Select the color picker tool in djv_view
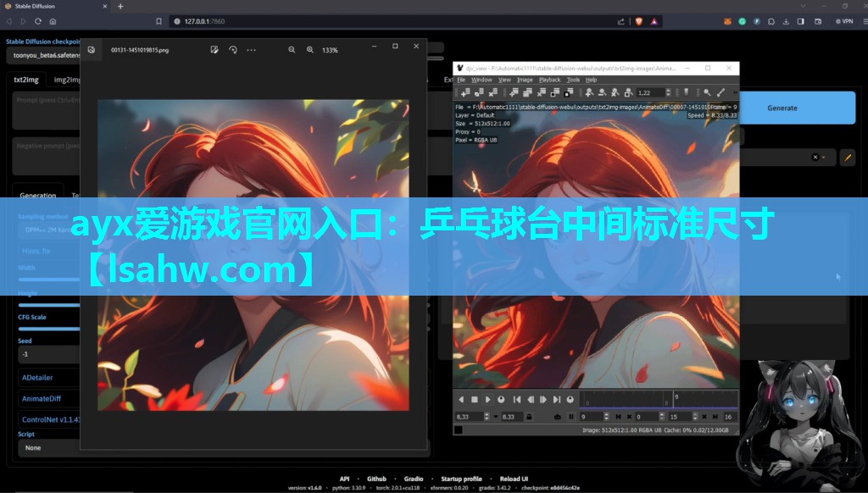 coord(721,92)
